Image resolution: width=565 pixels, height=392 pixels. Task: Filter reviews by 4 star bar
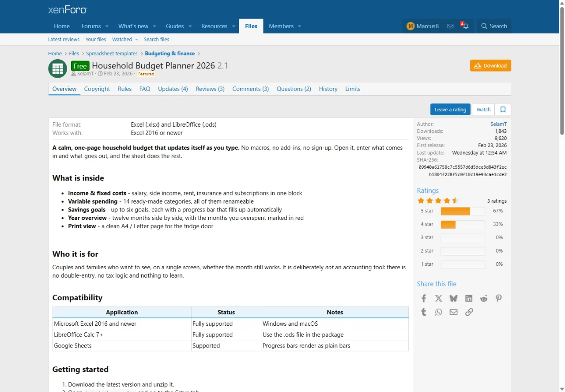pos(463,224)
